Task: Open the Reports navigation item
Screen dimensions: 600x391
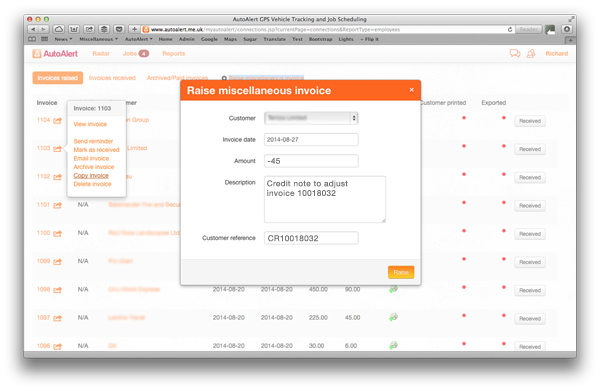Action: click(x=174, y=54)
